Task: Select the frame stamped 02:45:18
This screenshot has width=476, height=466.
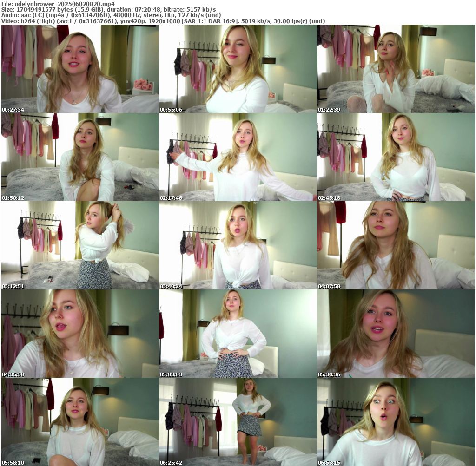Action: coord(396,157)
